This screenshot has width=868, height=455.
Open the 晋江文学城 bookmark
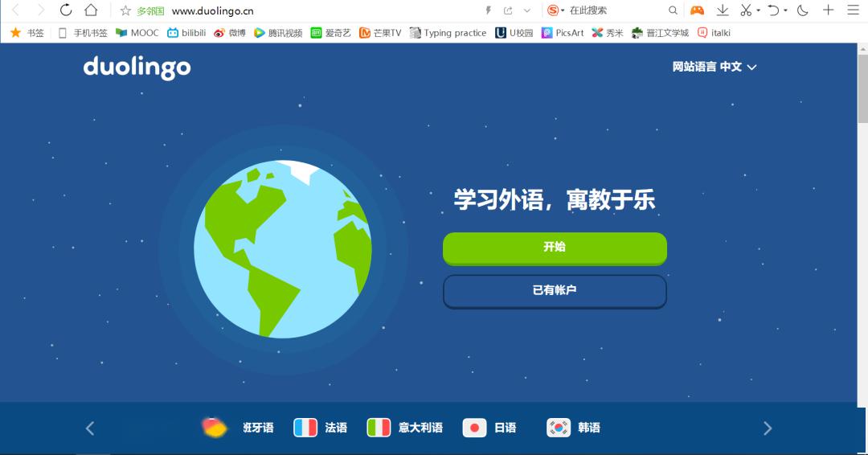660,33
